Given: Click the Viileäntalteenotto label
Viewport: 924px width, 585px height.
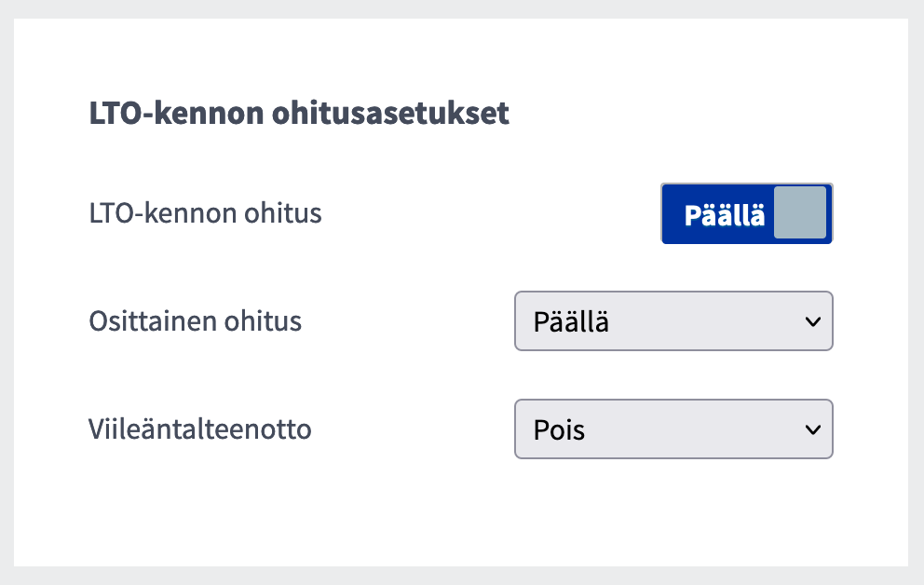Looking at the screenshot, I should pyautogui.click(x=200, y=429).
